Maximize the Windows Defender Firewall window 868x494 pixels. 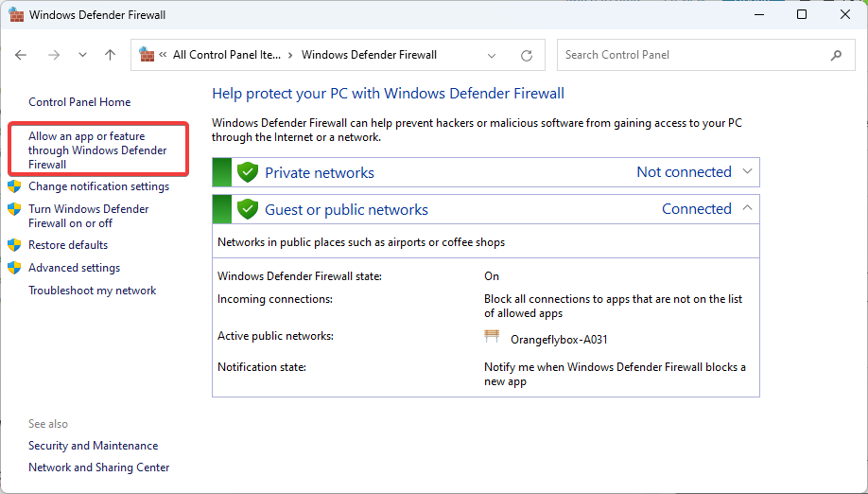[802, 15]
